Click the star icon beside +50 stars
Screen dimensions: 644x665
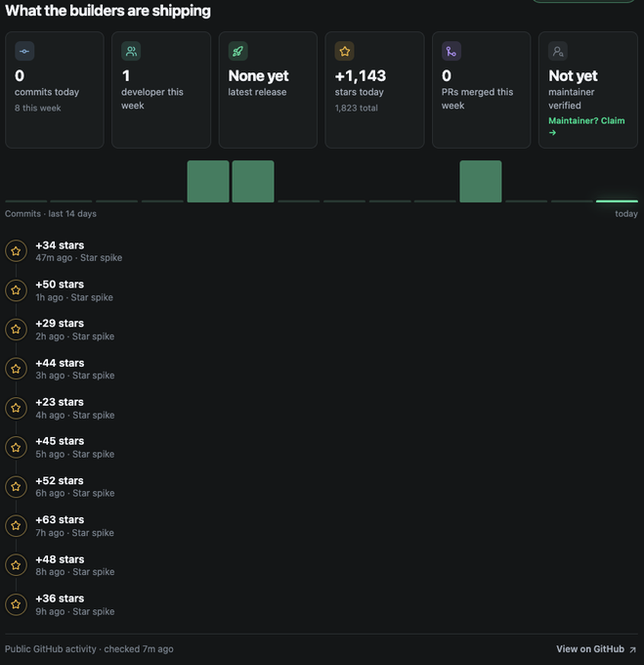point(16,290)
